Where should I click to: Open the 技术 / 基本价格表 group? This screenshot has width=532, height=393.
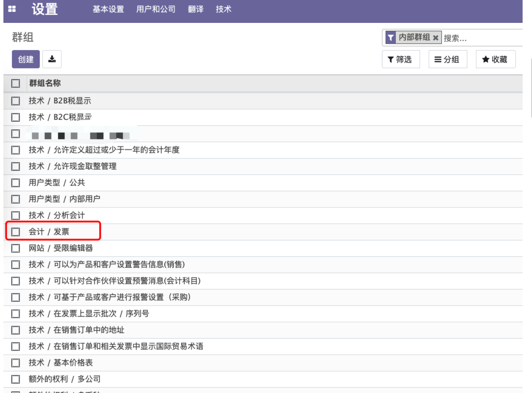pyautogui.click(x=61, y=363)
